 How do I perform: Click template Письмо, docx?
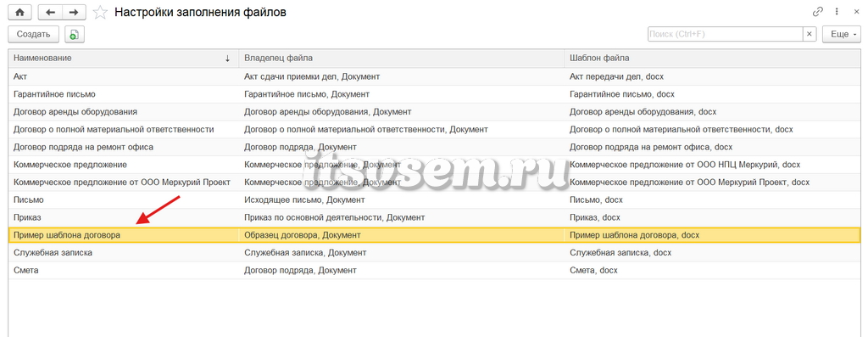(596, 199)
